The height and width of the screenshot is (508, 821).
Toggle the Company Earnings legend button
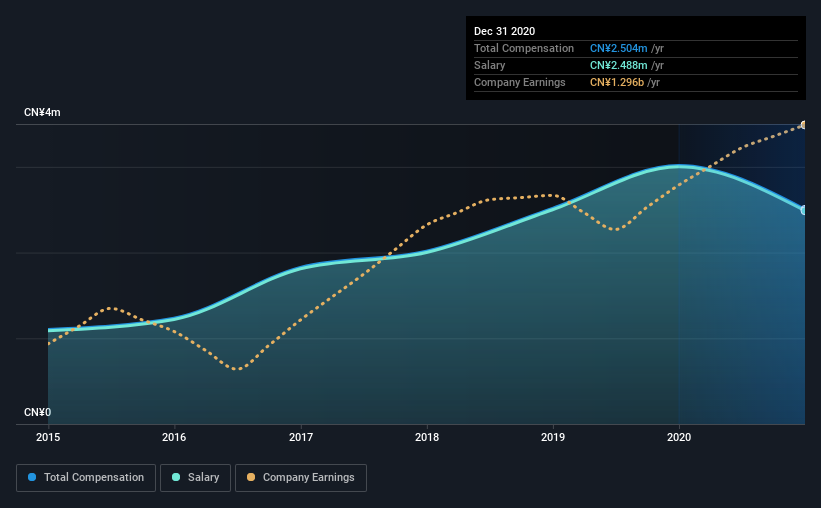pyautogui.click(x=301, y=478)
